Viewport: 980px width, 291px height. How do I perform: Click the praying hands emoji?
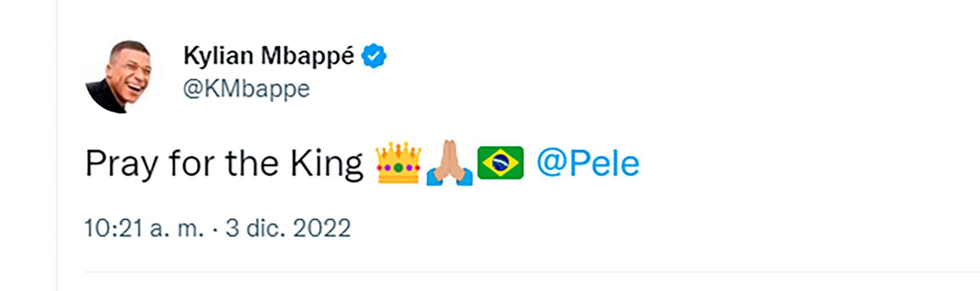(449, 163)
